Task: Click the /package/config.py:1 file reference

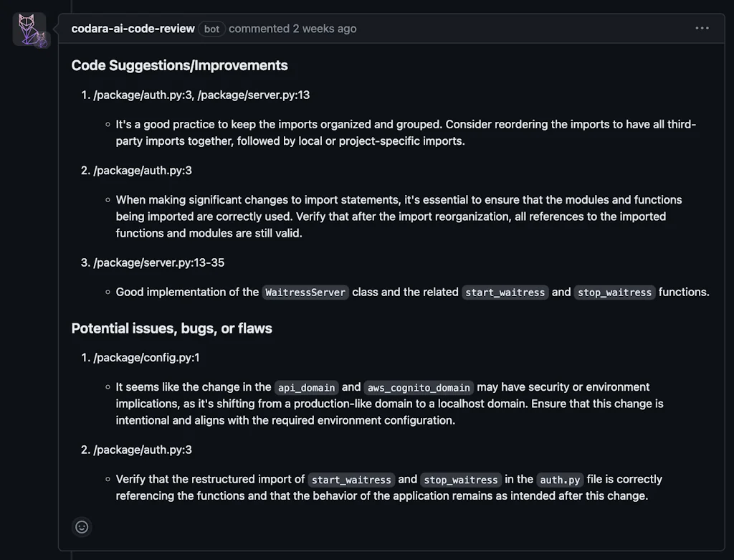Action: click(147, 357)
